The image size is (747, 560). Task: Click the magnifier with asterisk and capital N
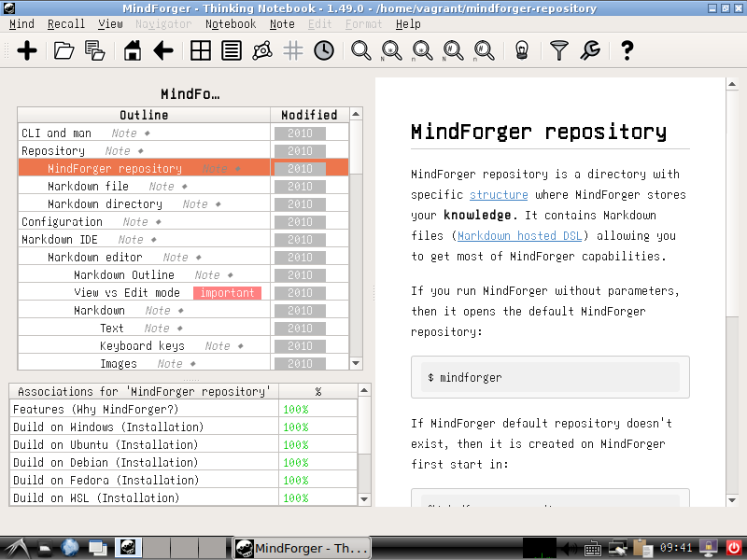pos(391,50)
